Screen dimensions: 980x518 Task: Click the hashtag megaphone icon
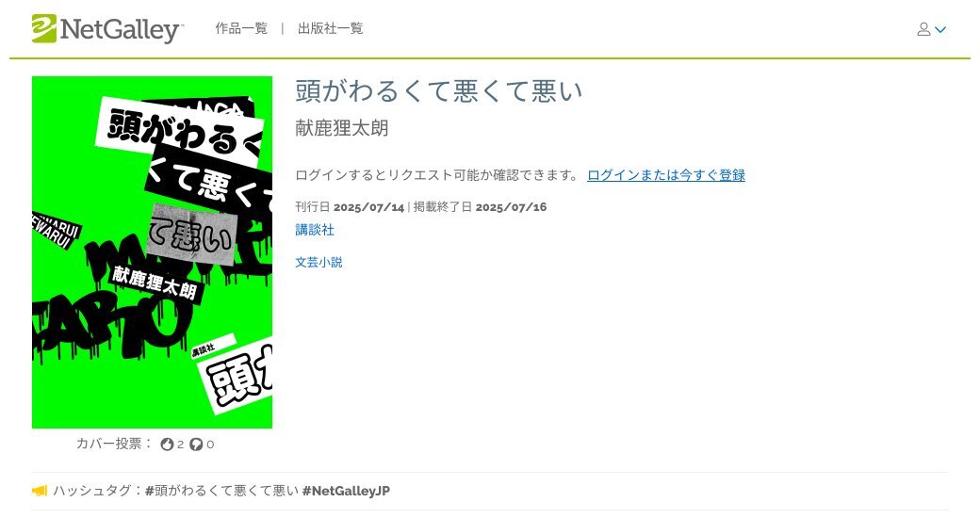point(40,491)
